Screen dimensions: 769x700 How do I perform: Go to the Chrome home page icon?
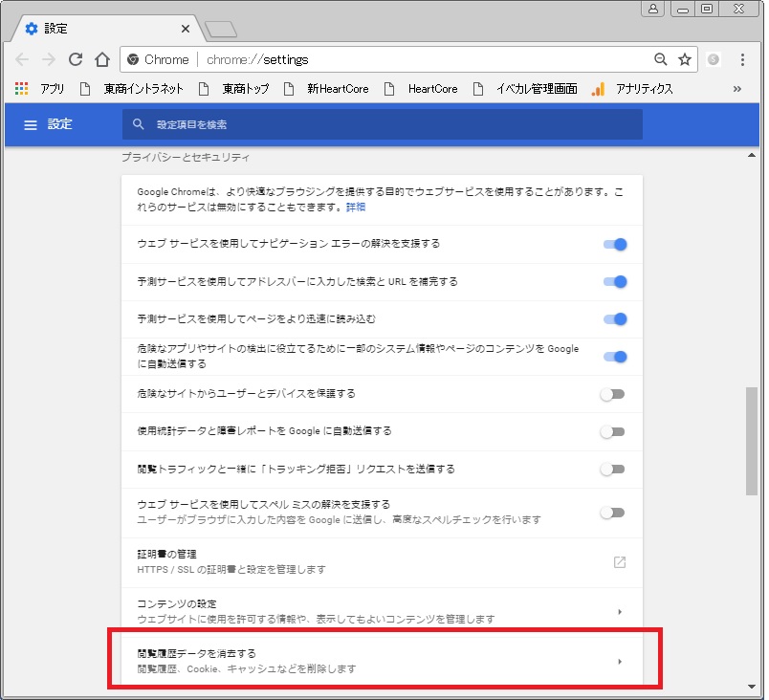[101, 59]
